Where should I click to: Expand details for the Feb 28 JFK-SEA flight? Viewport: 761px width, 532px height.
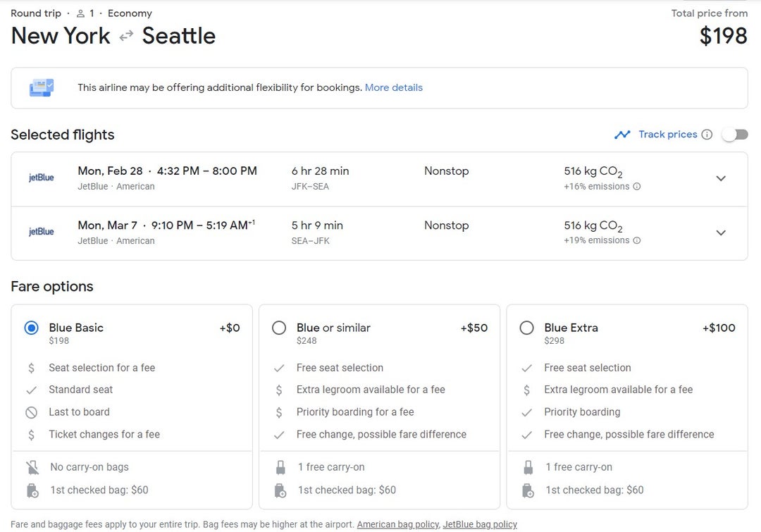721,178
